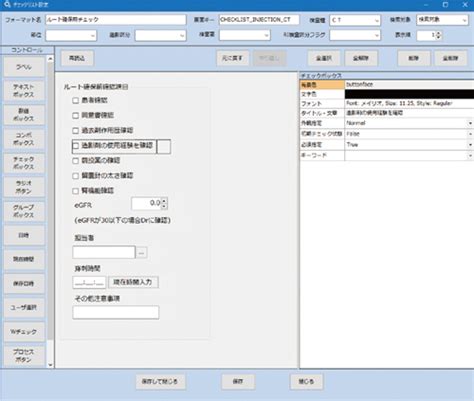This screenshot has width=474, height=401.
Task: Click the save-and-close button
Action: [x=160, y=381]
